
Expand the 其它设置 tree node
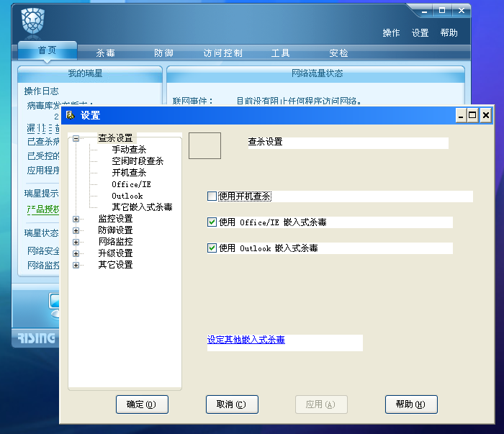pos(76,265)
